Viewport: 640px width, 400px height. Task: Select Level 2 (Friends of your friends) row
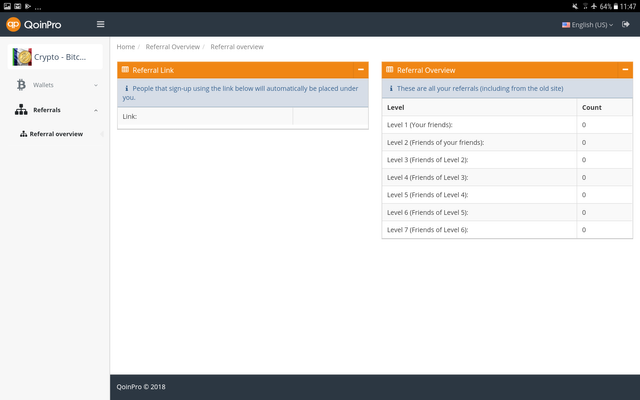(x=507, y=142)
